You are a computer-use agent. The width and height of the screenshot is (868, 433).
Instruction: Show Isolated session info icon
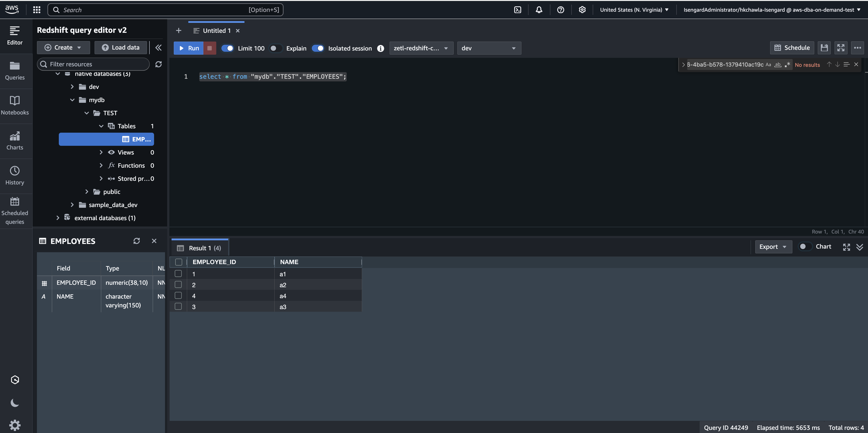(381, 48)
